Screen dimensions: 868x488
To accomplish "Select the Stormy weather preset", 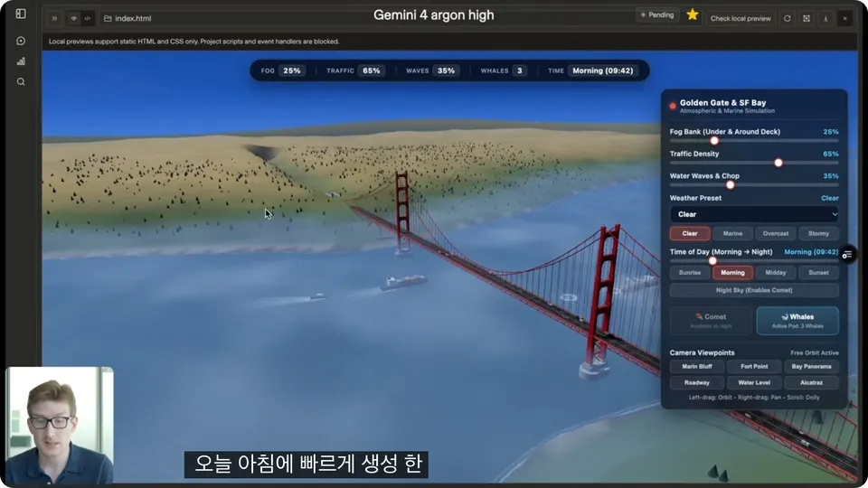I will pos(818,233).
